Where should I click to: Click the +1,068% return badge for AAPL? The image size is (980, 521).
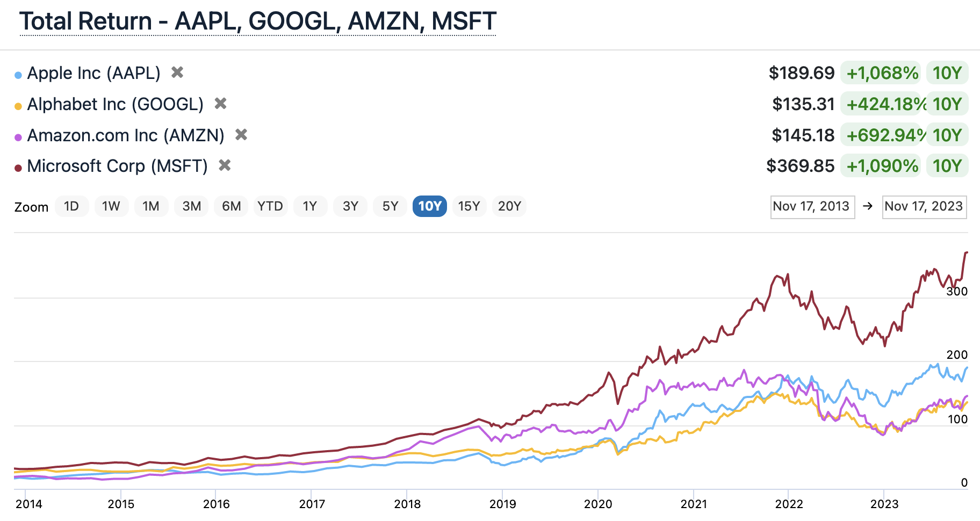click(x=882, y=73)
